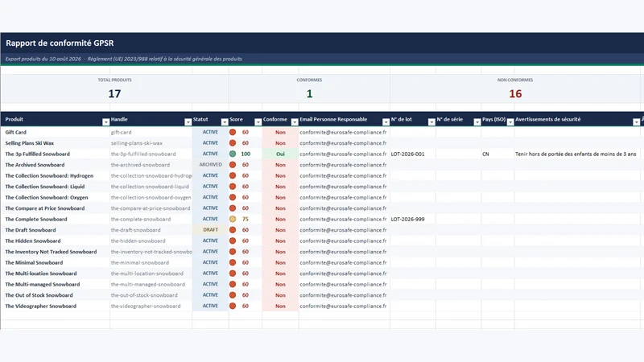Select the Oui conformity cell
The width and height of the screenshot is (644, 362).
pyautogui.click(x=280, y=154)
